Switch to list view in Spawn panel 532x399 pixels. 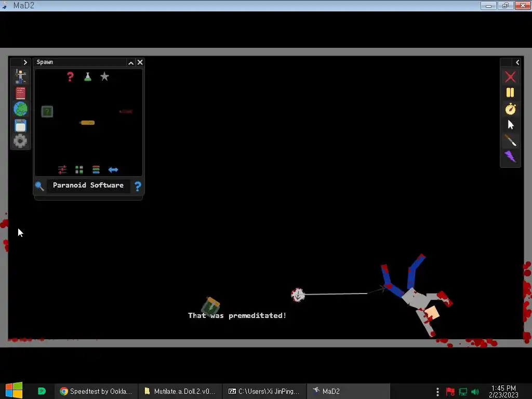pos(96,170)
